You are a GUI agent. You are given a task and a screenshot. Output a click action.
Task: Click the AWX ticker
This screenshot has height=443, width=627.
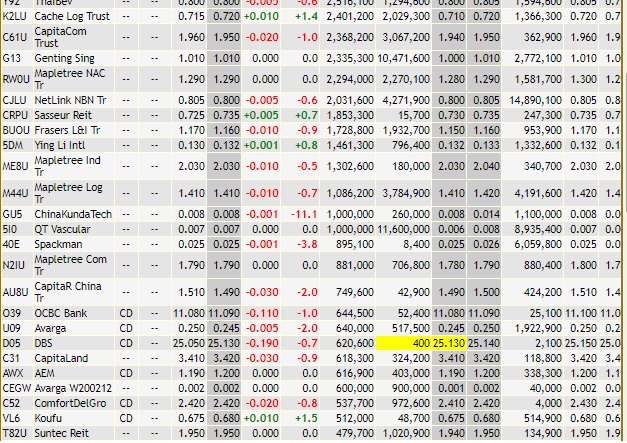[13, 373]
